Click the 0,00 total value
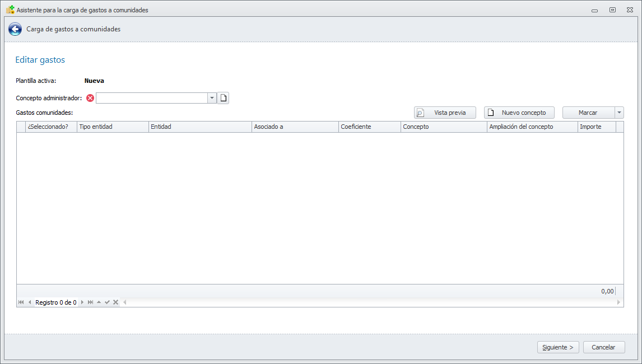 pos(607,291)
